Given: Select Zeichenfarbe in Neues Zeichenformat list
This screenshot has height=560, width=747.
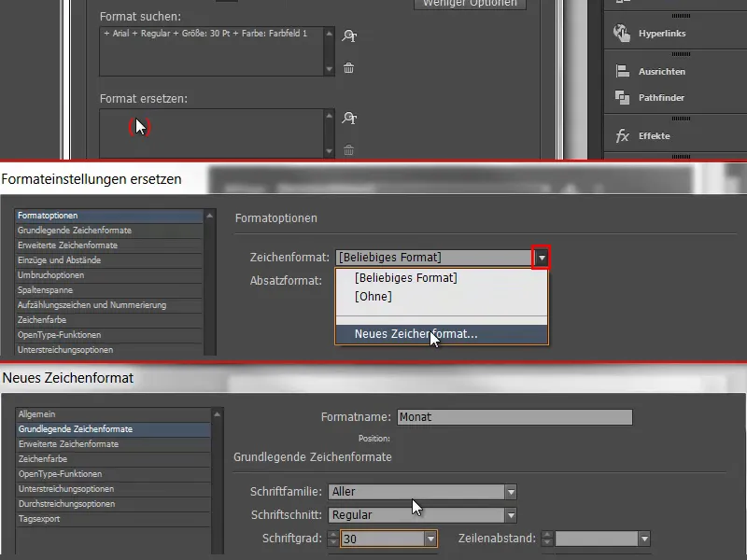Looking at the screenshot, I should click(x=113, y=459).
